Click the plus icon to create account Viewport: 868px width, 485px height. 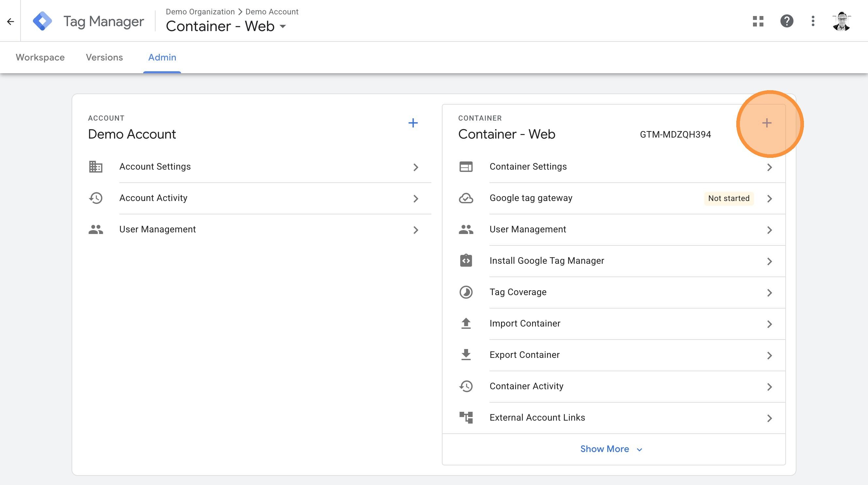click(x=413, y=123)
